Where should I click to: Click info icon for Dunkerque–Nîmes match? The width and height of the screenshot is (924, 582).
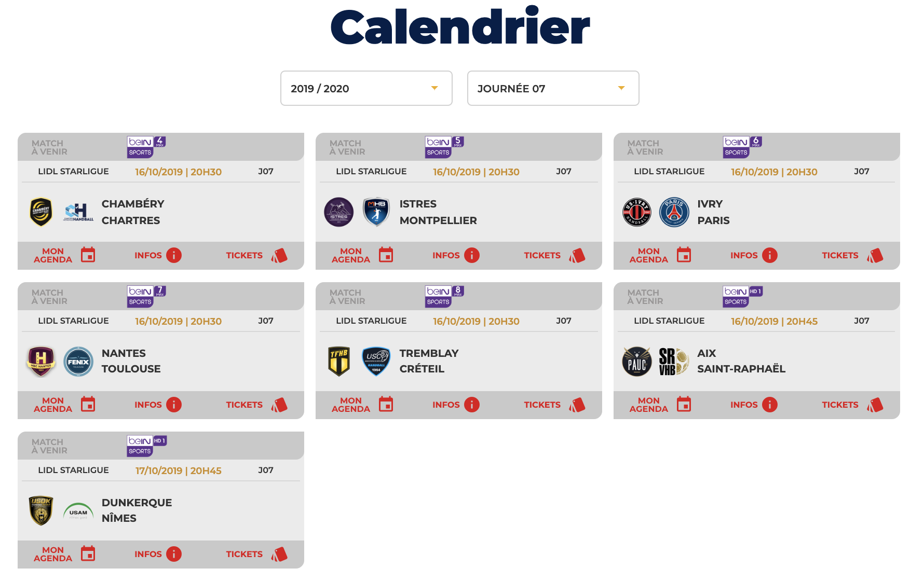[174, 554]
